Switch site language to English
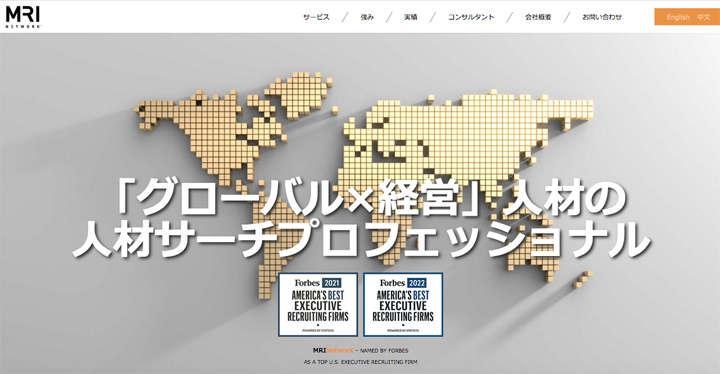Viewport: 720px width, 374px height. pyautogui.click(x=678, y=17)
